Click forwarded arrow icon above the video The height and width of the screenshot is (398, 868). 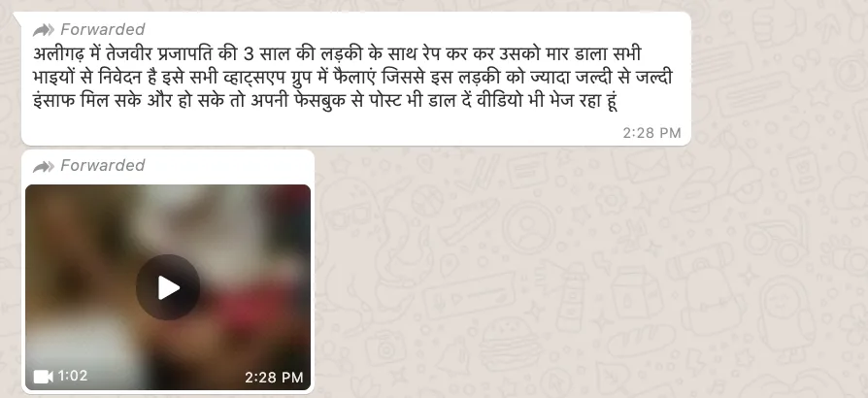43,166
